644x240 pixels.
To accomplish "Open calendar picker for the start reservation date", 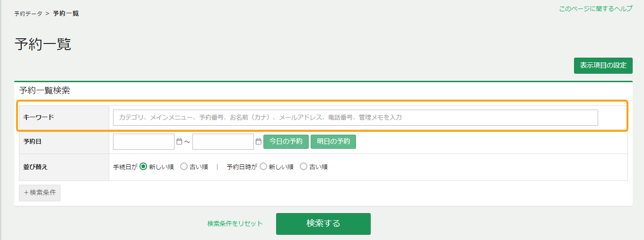I will click(x=179, y=142).
